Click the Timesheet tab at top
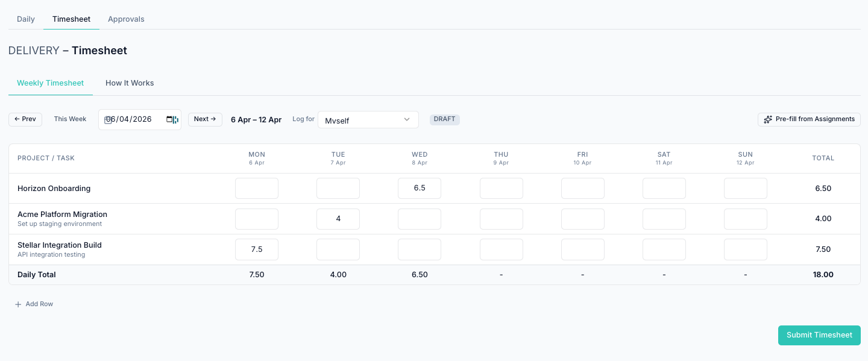The image size is (868, 361). (x=71, y=19)
